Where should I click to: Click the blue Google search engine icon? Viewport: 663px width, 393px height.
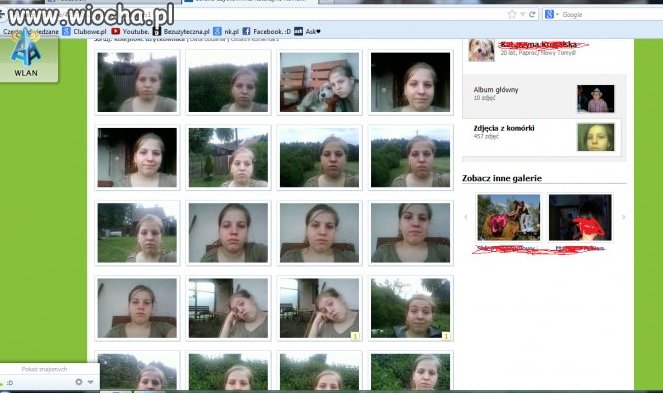pos(549,15)
